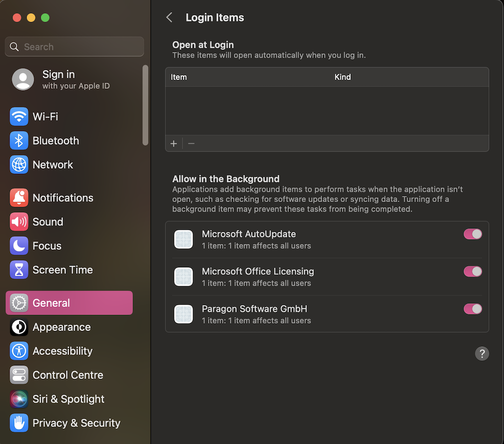This screenshot has width=504, height=444.
Task: Click the magnifying glass search icon
Action: pos(14,47)
